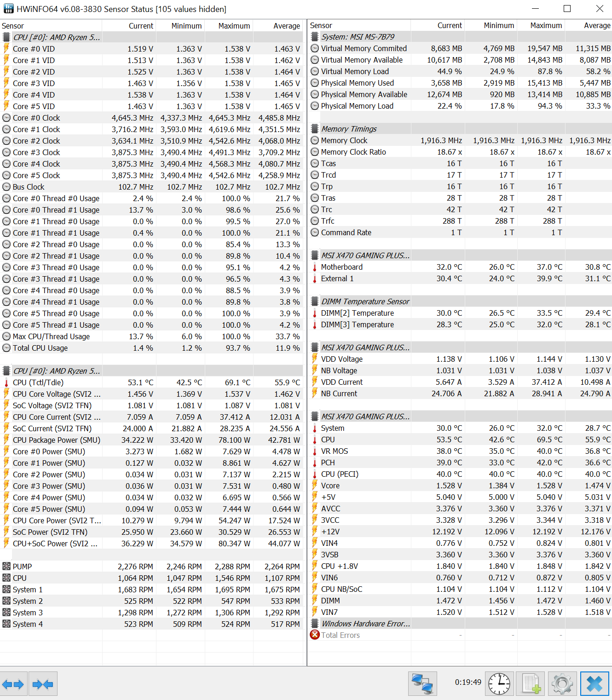Click the Core #0 VID lightning icon
The width and height of the screenshot is (612, 700).
(x=6, y=48)
